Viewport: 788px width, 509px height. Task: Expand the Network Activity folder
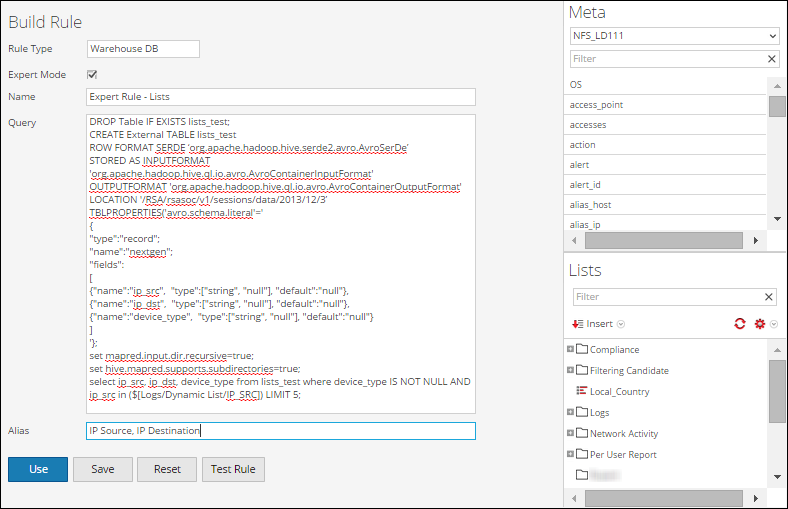tap(570, 433)
